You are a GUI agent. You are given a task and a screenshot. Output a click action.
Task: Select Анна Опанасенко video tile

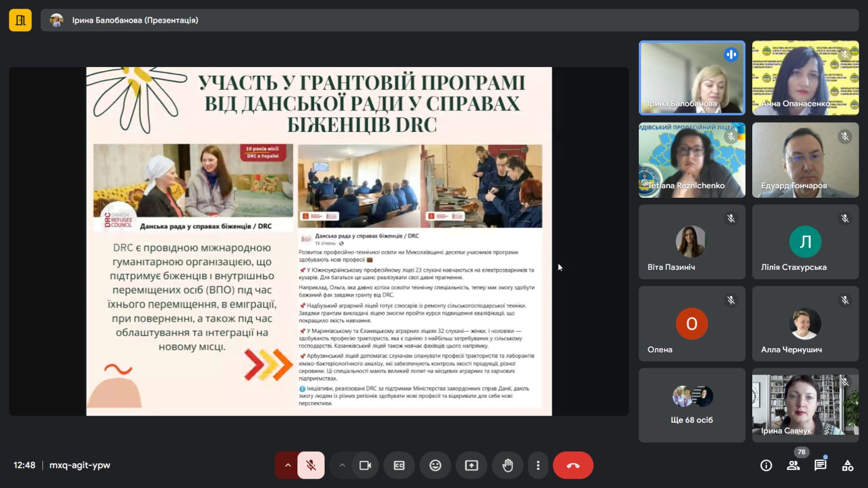point(806,77)
